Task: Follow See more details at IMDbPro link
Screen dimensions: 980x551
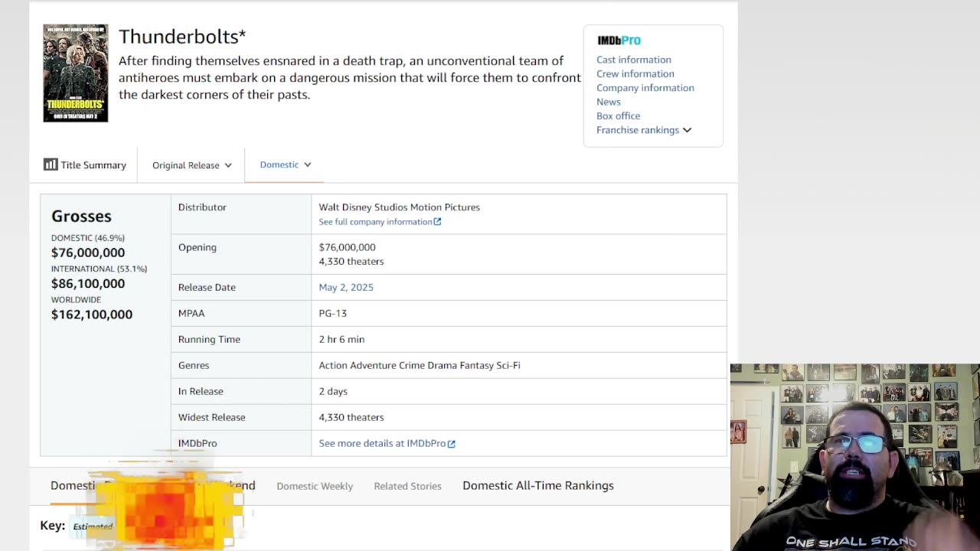Action: pyautogui.click(x=387, y=443)
